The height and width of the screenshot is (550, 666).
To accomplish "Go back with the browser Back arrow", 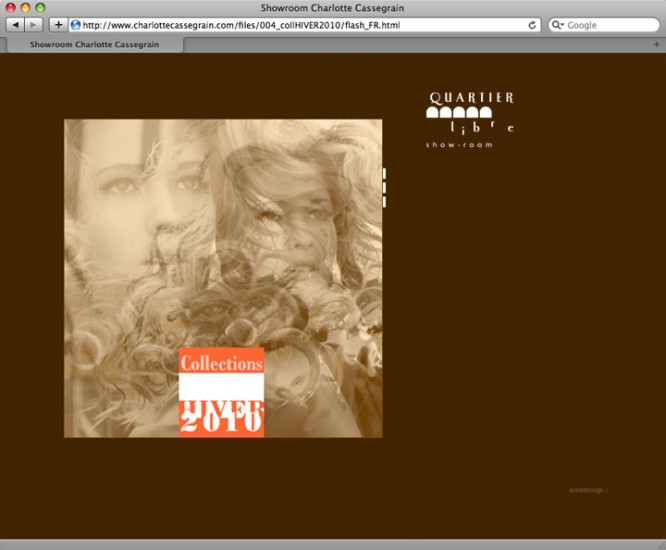I will tap(16, 25).
